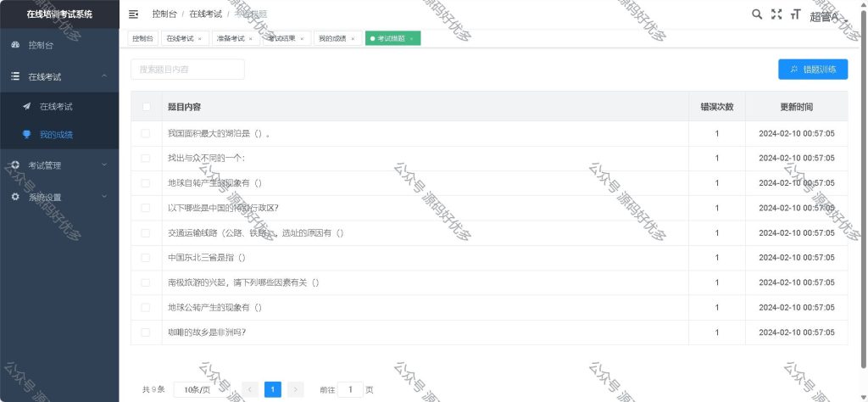The height and width of the screenshot is (402, 868).
Task: Click the 搜索题目内容 search field
Action: (187, 70)
